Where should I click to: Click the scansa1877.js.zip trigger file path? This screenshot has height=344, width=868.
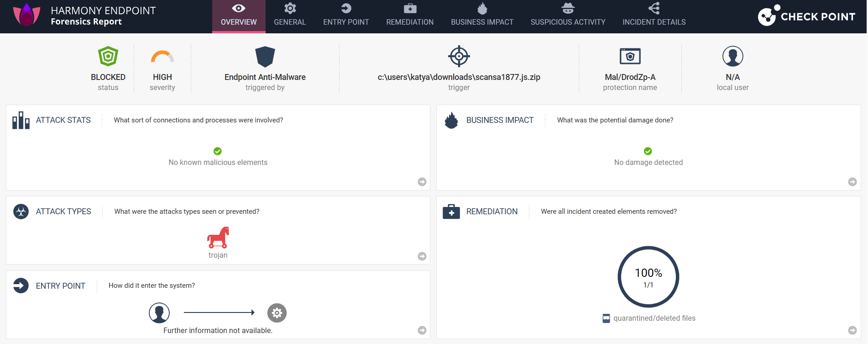point(459,77)
